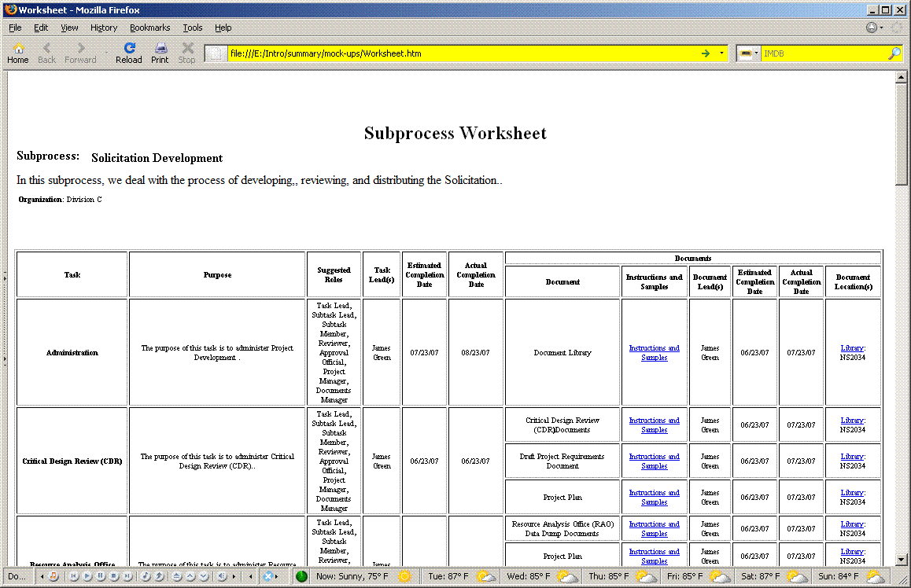Open the File menu

point(15,28)
